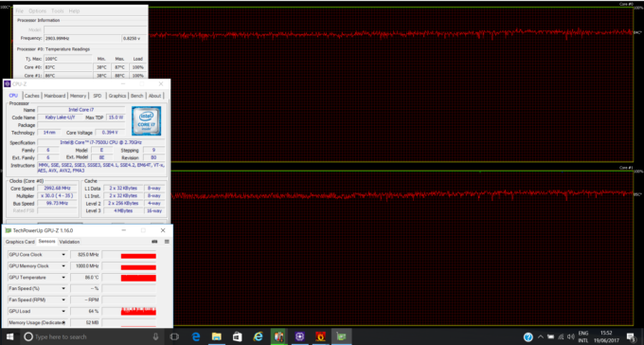
Task: Expand the GPU Temperature sensor dropdown
Action: point(63,278)
